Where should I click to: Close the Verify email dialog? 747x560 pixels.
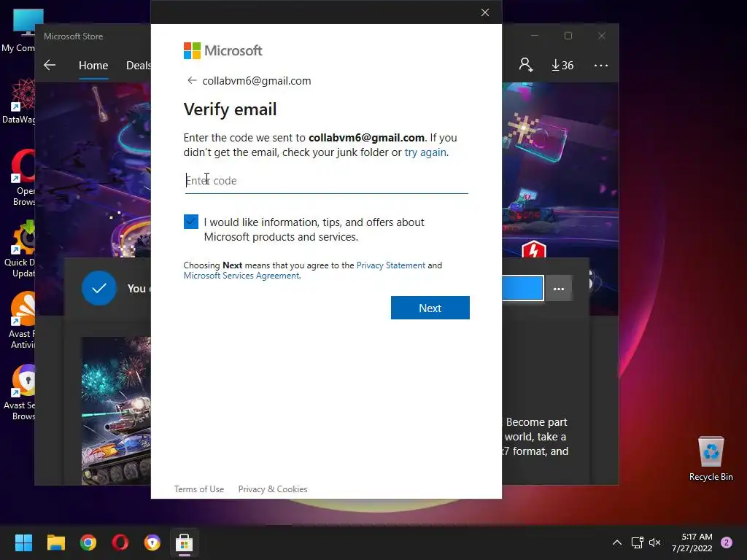point(485,12)
